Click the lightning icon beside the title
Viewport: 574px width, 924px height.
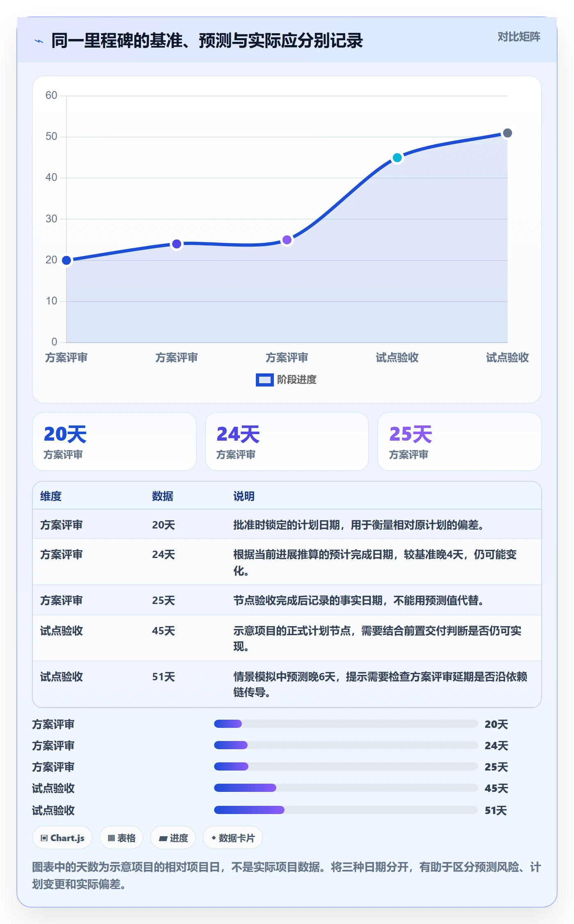tap(39, 41)
